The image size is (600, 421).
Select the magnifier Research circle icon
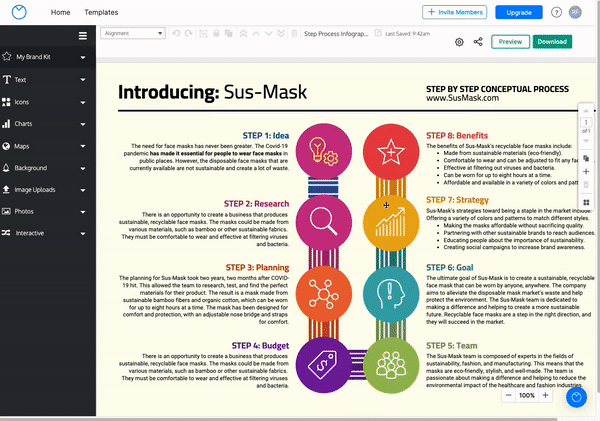pos(324,222)
